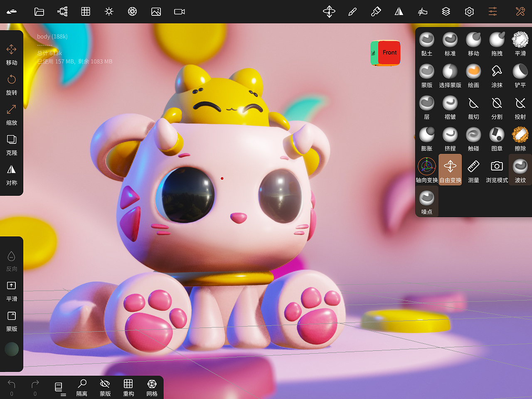Select the 绘画 paint tool
532x399 pixels.
pyautogui.click(x=473, y=75)
